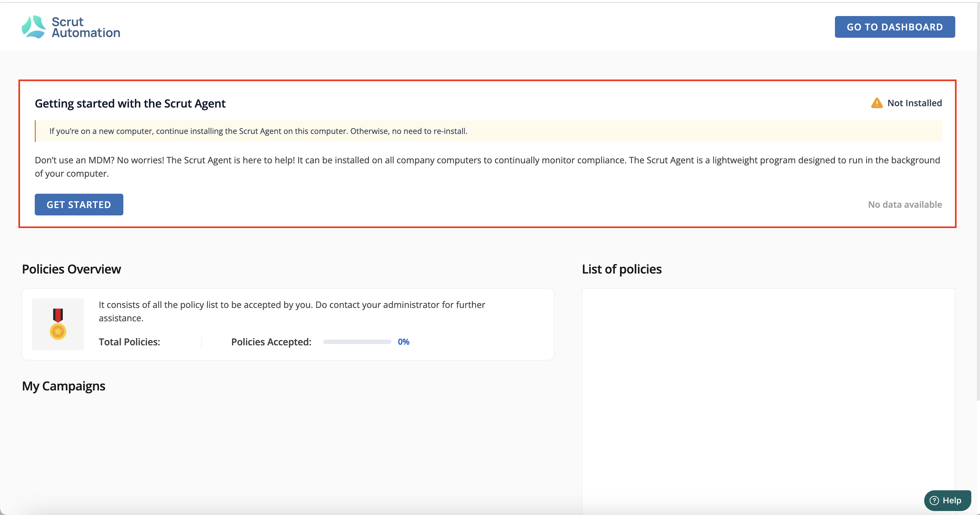Click the Policies Overview heading
This screenshot has height=515, width=980.
72,269
